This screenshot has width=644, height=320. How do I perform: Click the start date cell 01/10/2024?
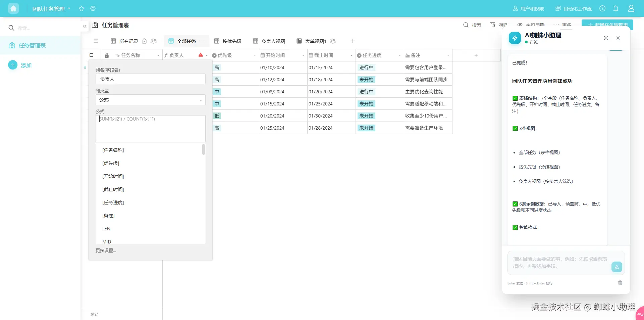pyautogui.click(x=283, y=67)
